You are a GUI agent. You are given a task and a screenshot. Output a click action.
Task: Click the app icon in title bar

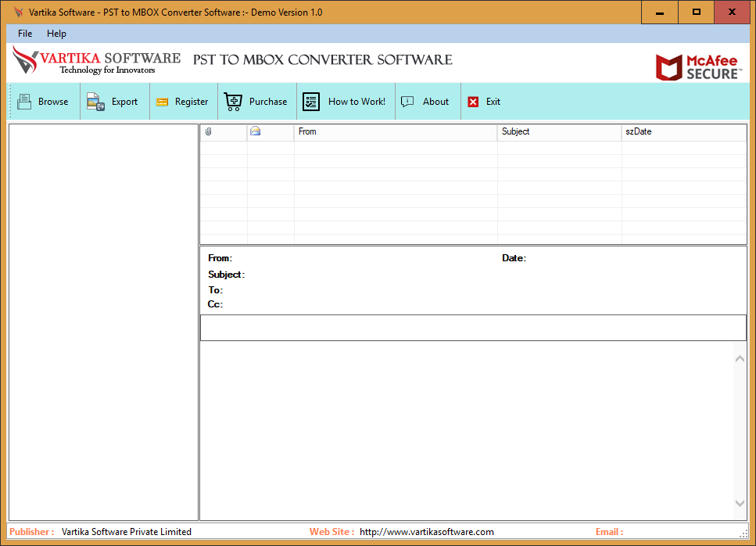click(x=18, y=12)
